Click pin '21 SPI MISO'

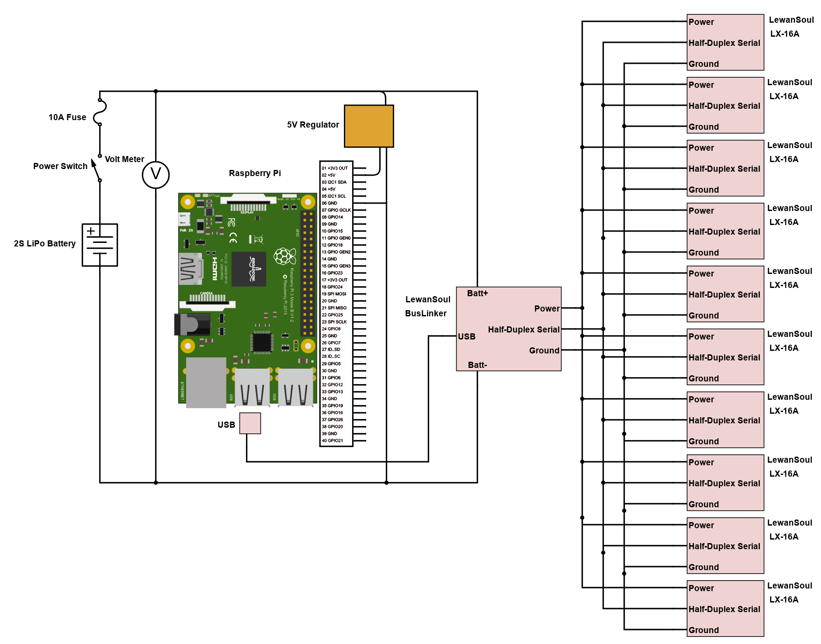(x=334, y=308)
